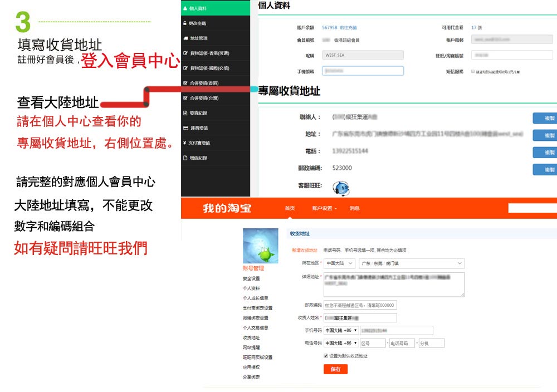
Task: Uncheck 设置为默认收货地址 checkbox
Action: coord(326,356)
